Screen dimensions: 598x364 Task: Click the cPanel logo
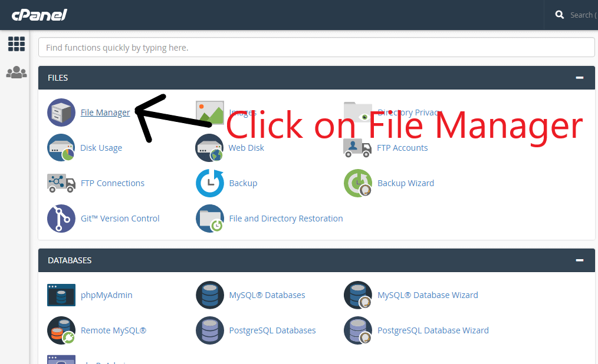click(40, 15)
